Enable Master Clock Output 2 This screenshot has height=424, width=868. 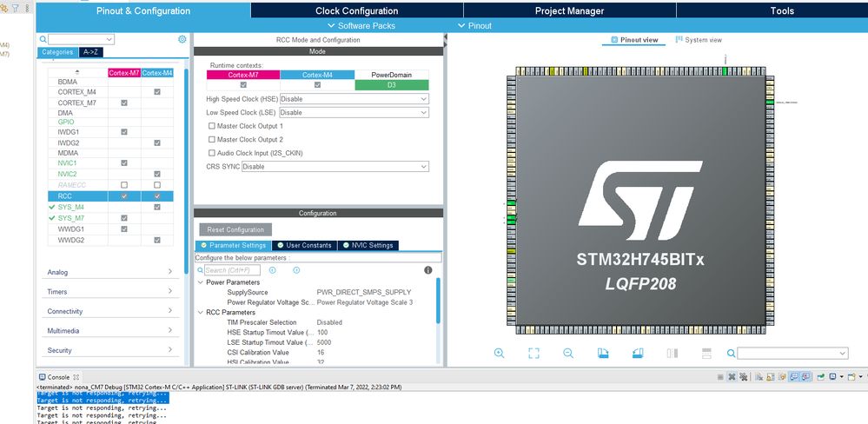pos(211,140)
